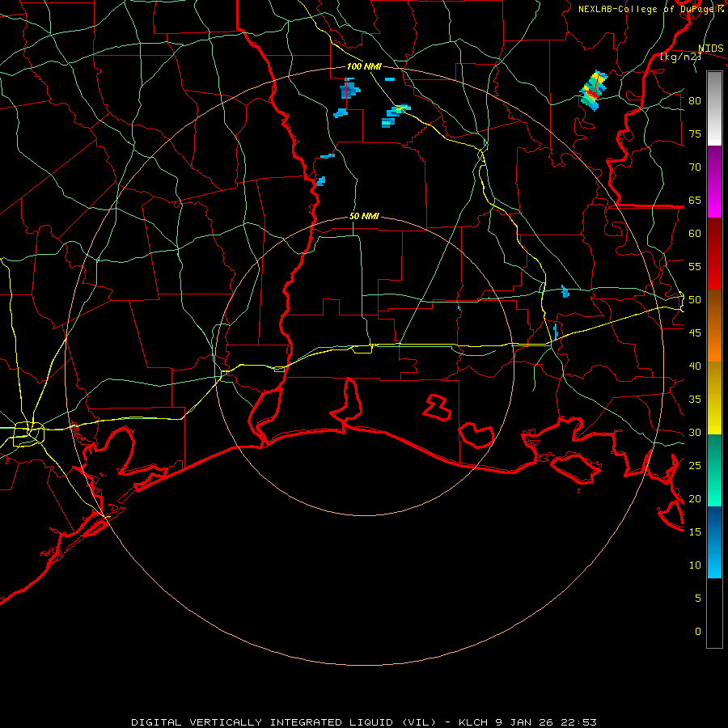Click the (kg/m2) units label

[x=680, y=57]
